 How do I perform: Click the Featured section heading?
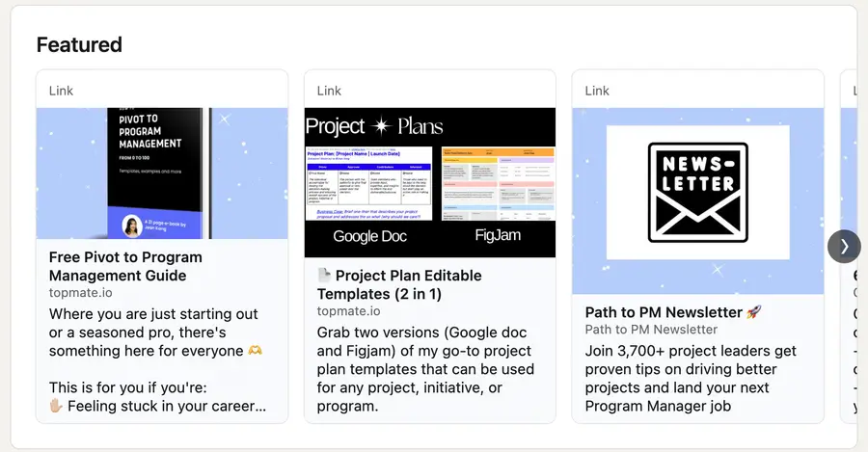[x=79, y=44]
